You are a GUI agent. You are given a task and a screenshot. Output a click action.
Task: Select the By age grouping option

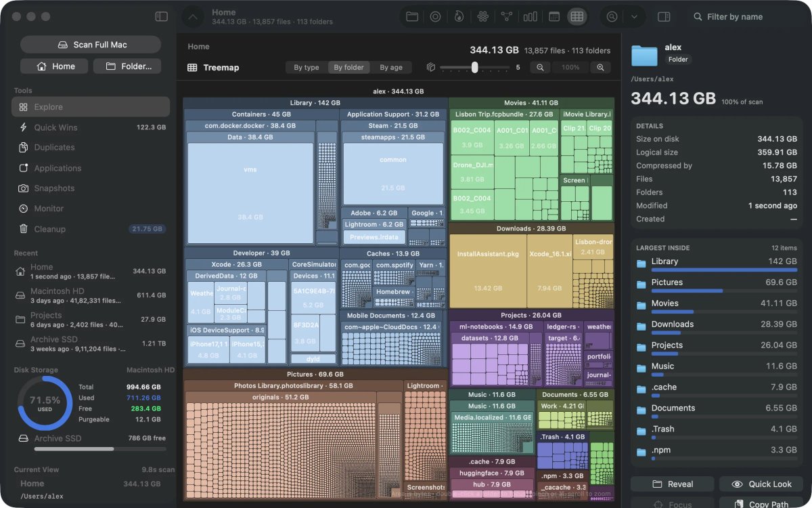(x=391, y=67)
